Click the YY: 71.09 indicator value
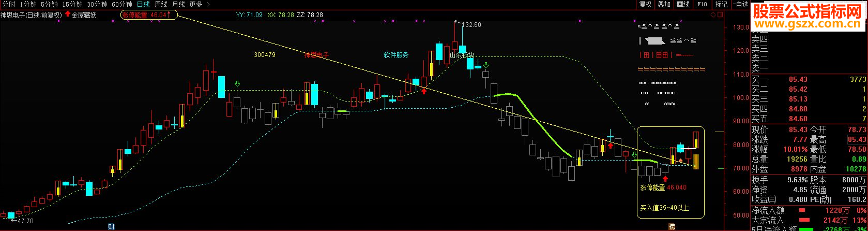Viewport: 868px width, 231px height. (x=249, y=15)
